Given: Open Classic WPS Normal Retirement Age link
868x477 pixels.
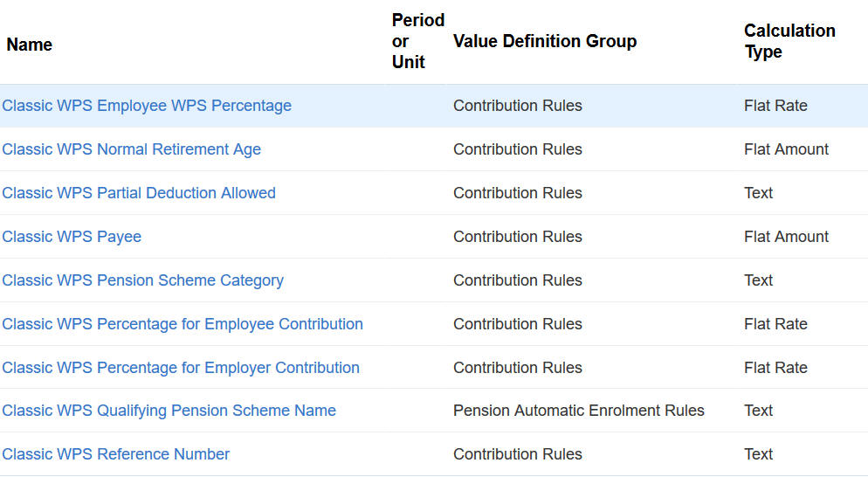Looking at the screenshot, I should (131, 149).
